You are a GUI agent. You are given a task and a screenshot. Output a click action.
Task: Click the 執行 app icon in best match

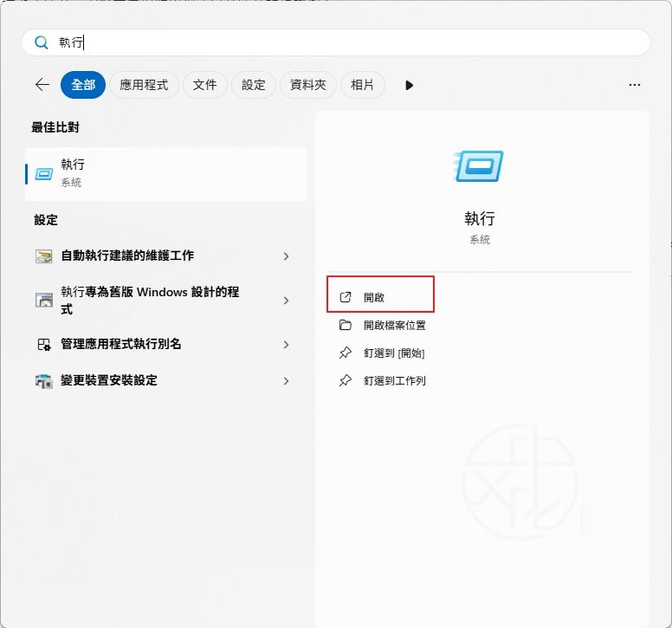click(x=43, y=174)
